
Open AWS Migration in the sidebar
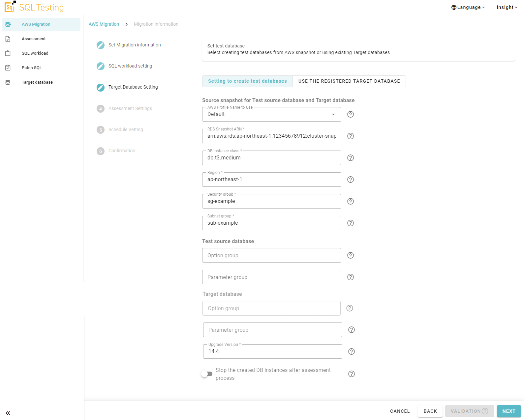[41, 24]
